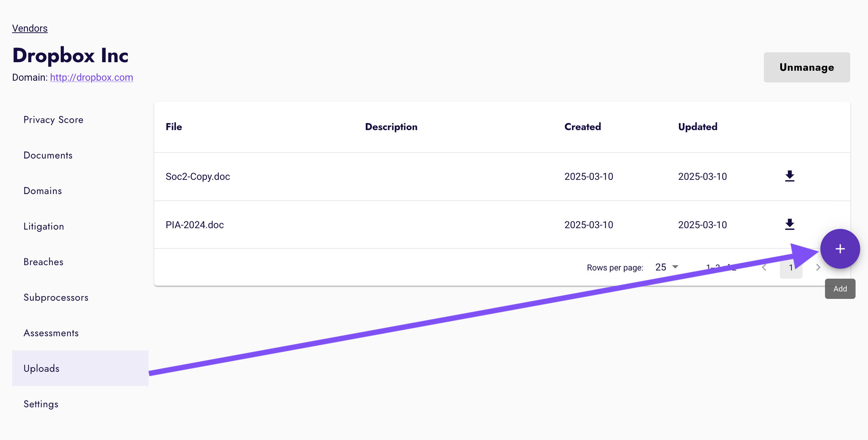Go to the next page arrow
This screenshot has height=440, width=868.
[818, 268]
